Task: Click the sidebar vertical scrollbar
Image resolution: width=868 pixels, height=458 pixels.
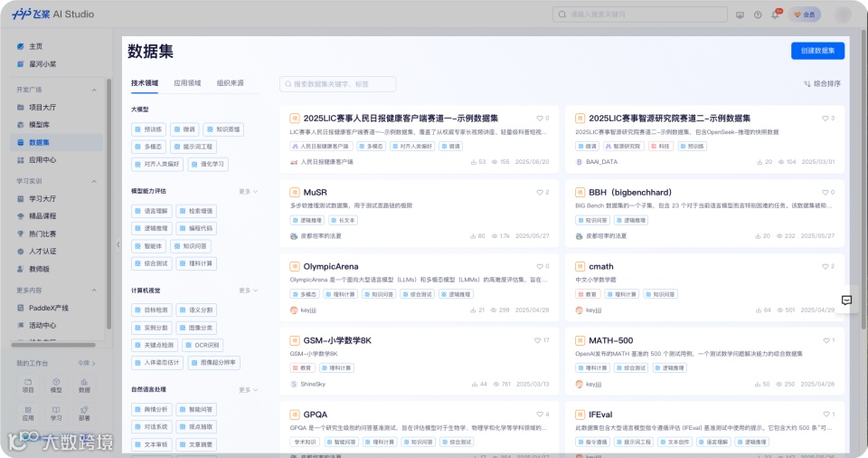Action: (x=109, y=204)
